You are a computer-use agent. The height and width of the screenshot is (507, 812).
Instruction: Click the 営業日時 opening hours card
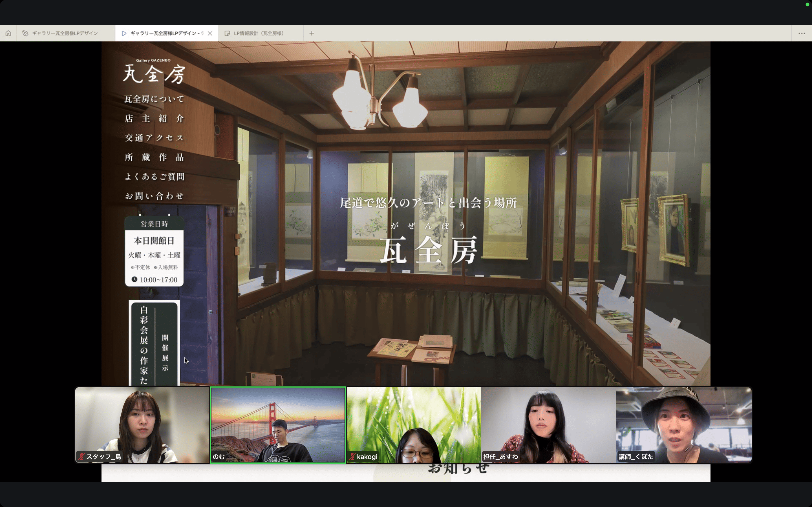click(x=154, y=252)
